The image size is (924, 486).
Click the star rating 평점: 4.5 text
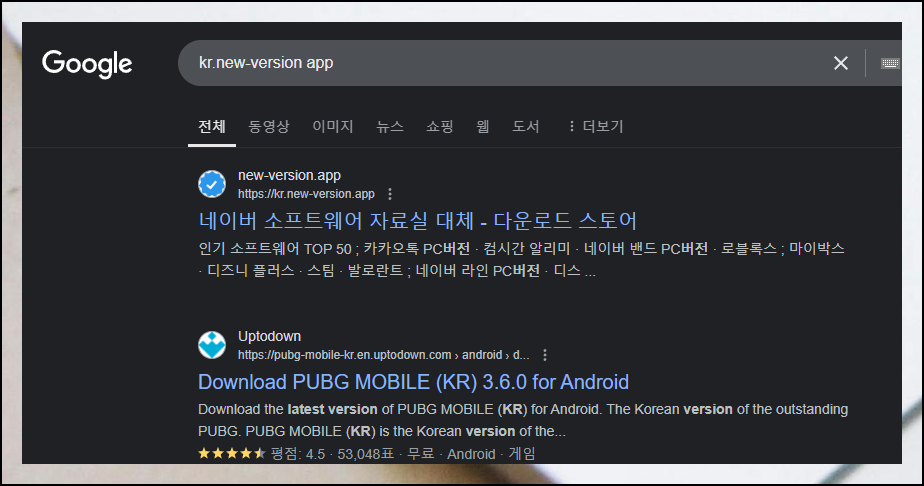click(x=298, y=454)
